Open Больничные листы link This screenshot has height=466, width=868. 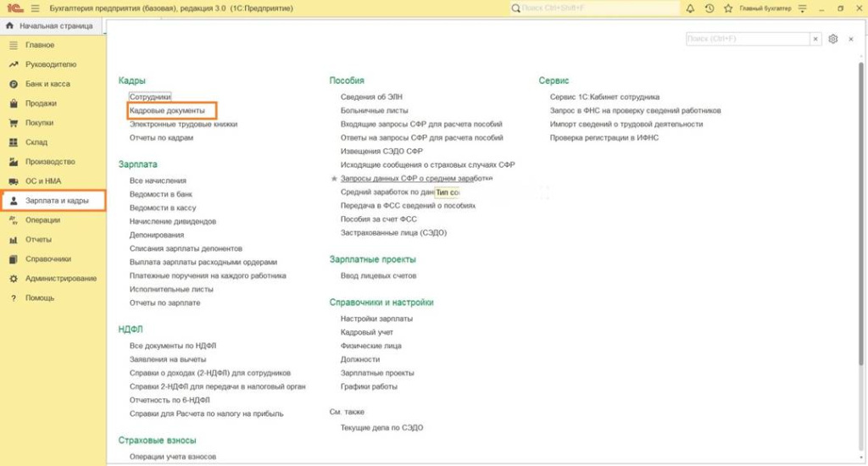(374, 110)
